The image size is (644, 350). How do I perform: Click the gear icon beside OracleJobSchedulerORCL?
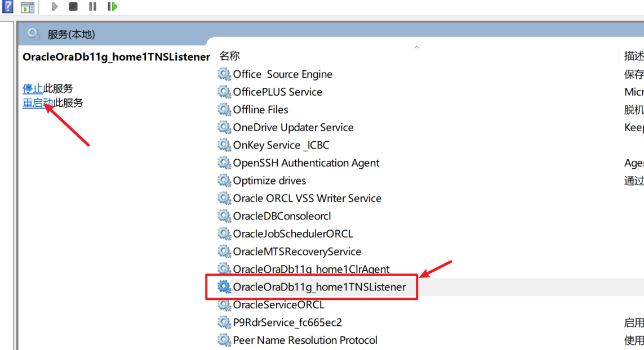click(224, 234)
